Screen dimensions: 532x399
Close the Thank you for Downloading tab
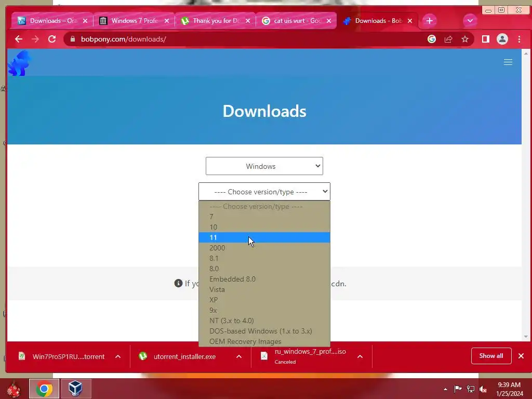[248, 21]
